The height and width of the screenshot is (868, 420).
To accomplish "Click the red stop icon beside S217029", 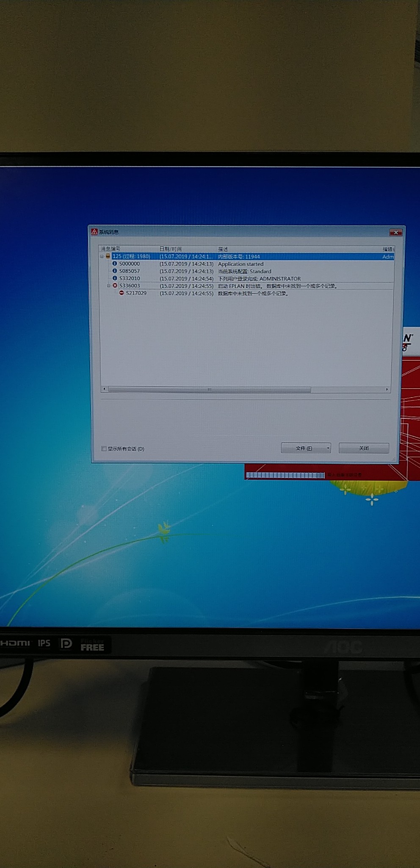I will pyautogui.click(x=122, y=293).
